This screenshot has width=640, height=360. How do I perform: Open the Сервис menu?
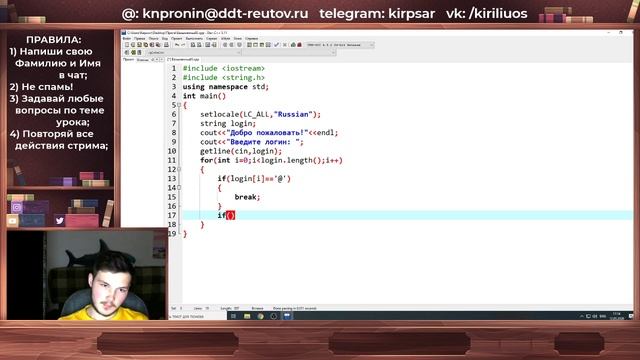(x=211, y=38)
